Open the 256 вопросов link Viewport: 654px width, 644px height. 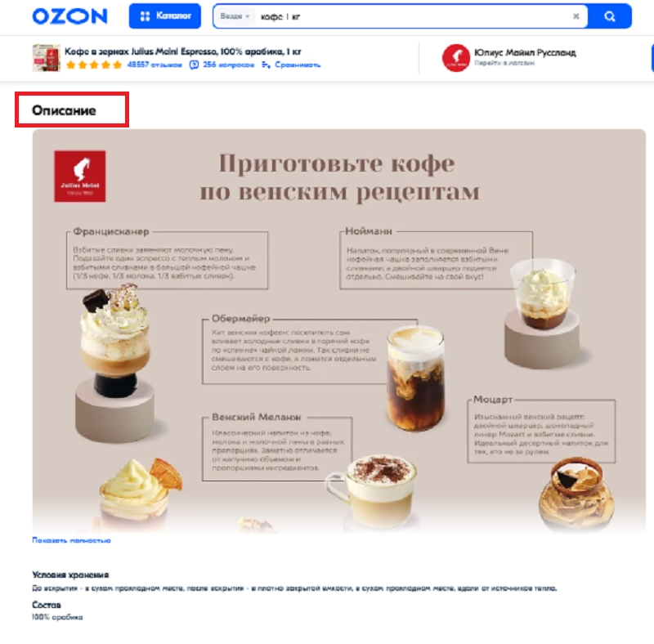tap(229, 65)
